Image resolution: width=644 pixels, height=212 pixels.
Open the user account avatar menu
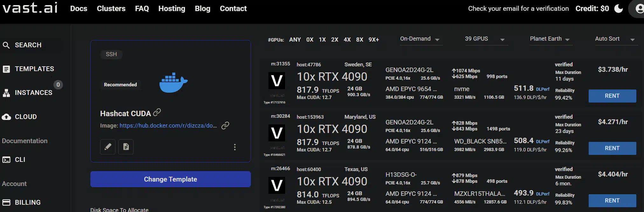pos(639,9)
